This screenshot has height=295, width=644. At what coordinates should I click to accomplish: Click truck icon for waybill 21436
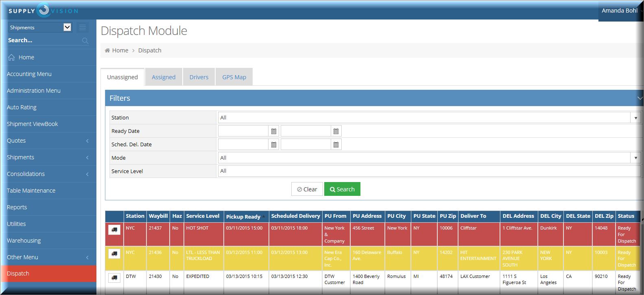tap(114, 254)
